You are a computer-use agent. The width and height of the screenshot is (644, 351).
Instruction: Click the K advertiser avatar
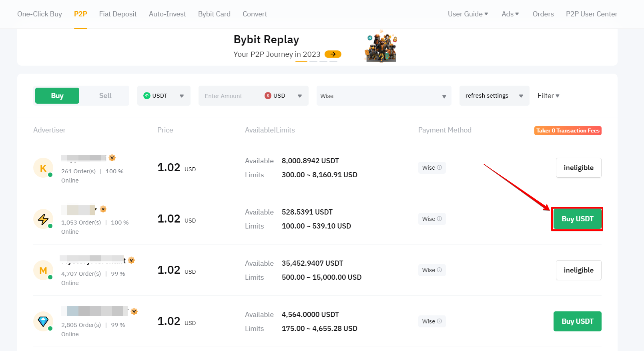click(43, 168)
